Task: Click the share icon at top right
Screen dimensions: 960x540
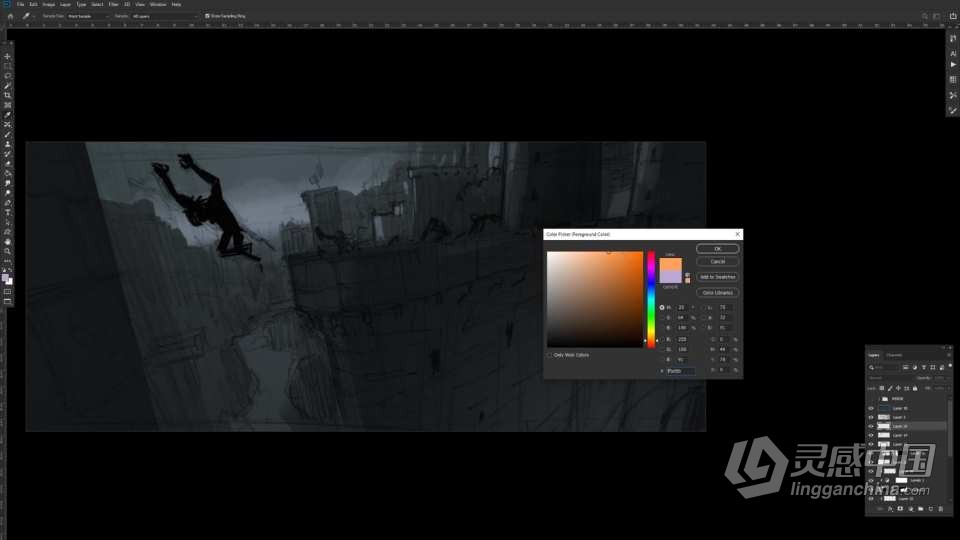Action: point(953,16)
